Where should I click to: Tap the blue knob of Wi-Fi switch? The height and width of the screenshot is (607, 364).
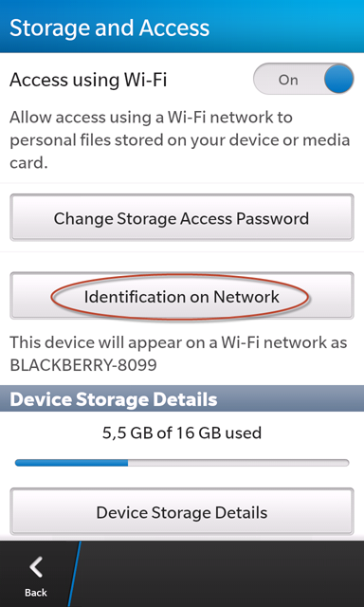click(x=338, y=79)
